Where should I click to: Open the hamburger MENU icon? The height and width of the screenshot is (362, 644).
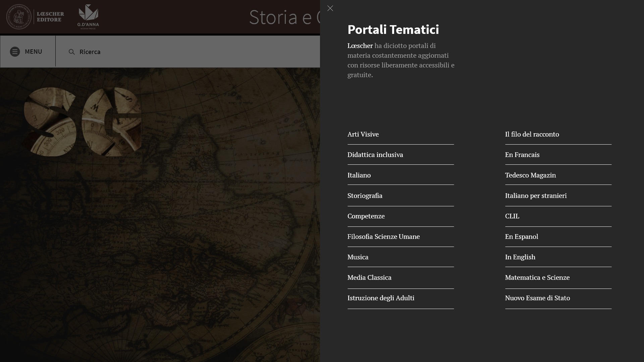tap(15, 52)
